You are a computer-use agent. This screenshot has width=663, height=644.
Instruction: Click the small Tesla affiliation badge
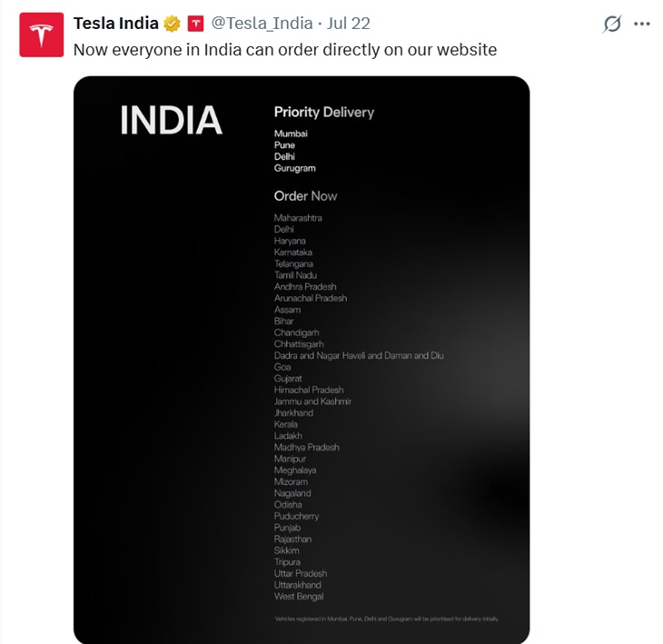click(x=195, y=24)
